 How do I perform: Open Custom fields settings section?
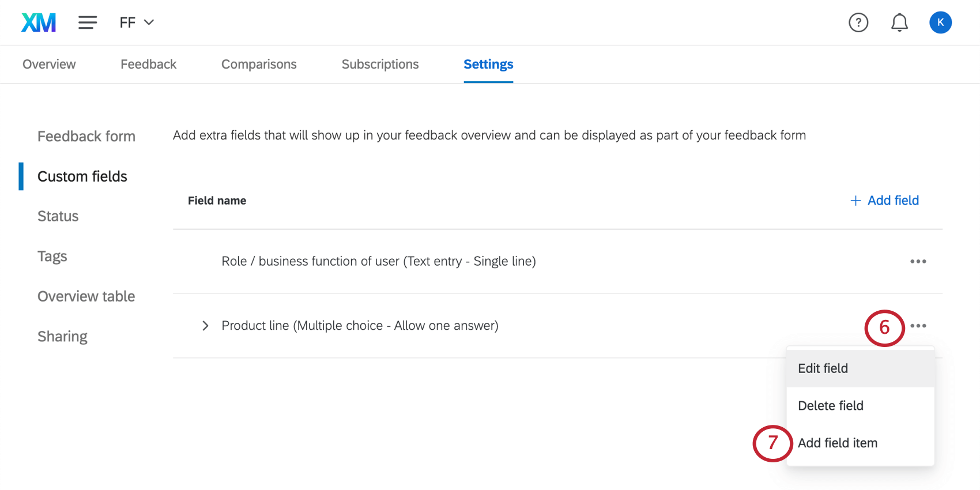(x=82, y=176)
